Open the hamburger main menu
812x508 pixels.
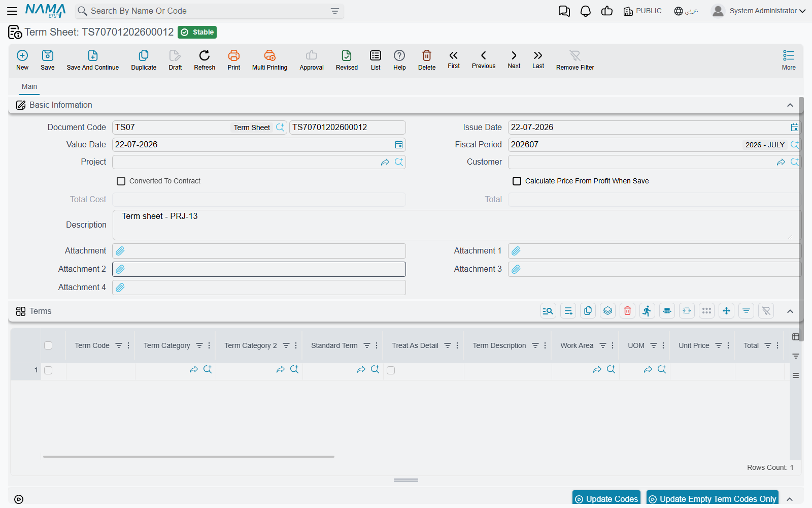point(12,11)
